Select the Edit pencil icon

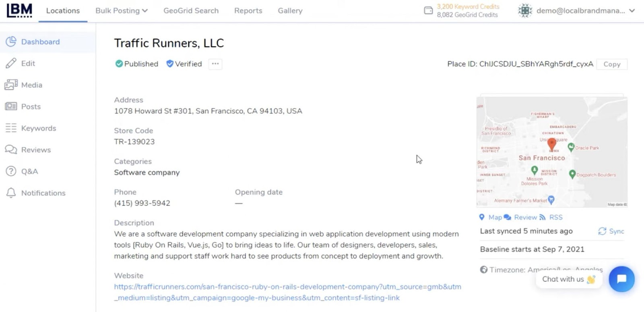pyautogui.click(x=11, y=63)
